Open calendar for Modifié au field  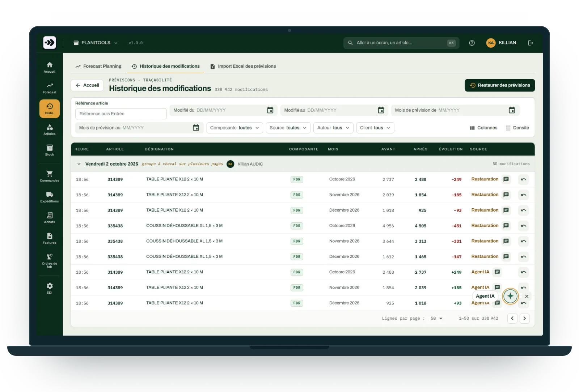coord(381,110)
